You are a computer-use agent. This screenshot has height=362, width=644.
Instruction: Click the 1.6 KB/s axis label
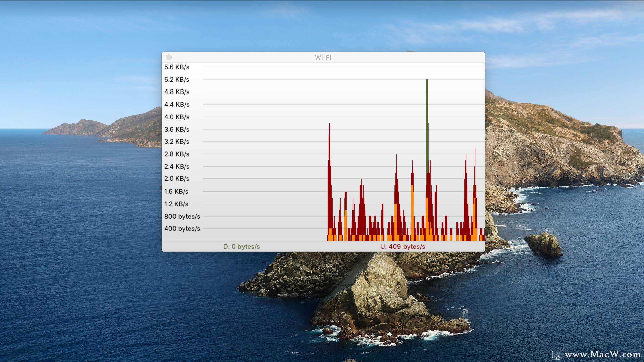point(176,191)
